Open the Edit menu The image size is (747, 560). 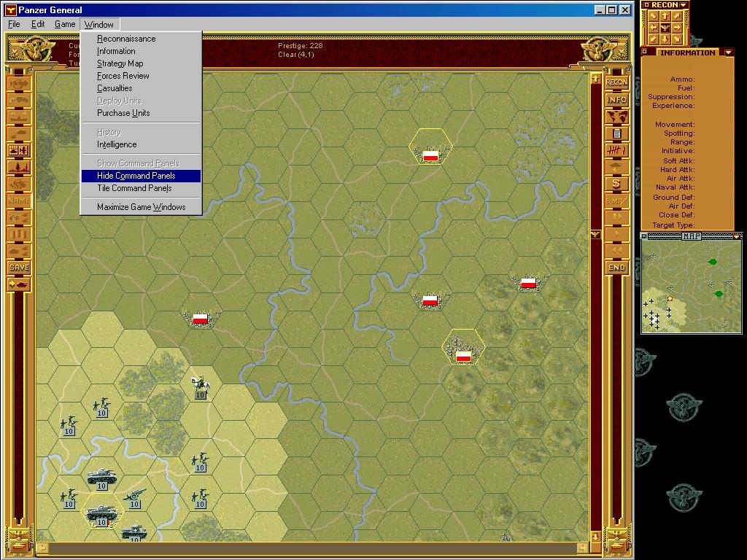[38, 24]
